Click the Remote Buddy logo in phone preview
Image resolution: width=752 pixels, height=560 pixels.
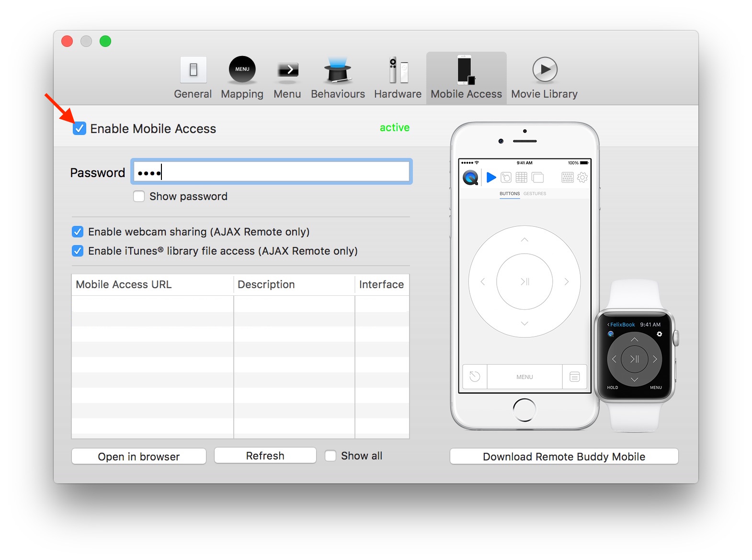470,178
